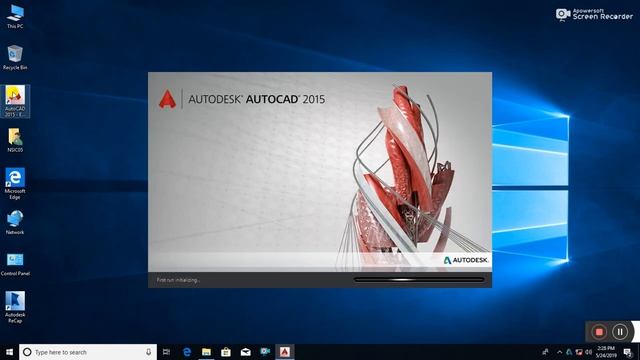Stop the screen recording
The height and width of the screenshot is (360, 640).
[x=599, y=332]
